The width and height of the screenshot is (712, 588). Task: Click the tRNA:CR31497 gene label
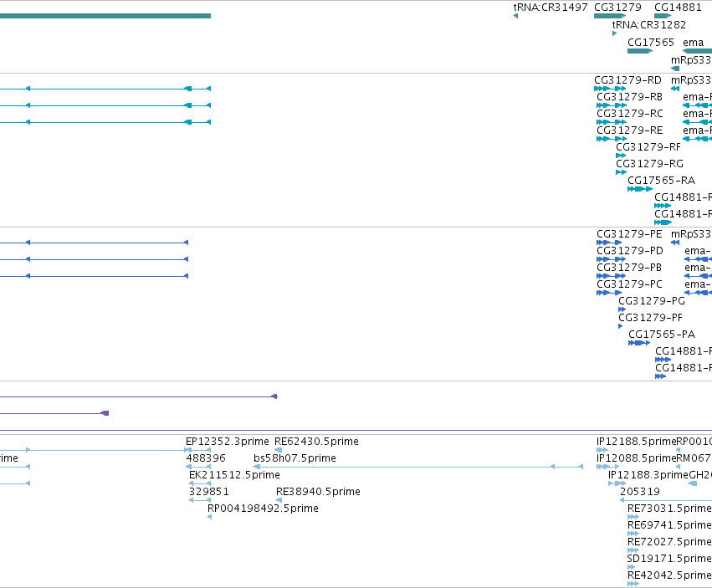551,8
